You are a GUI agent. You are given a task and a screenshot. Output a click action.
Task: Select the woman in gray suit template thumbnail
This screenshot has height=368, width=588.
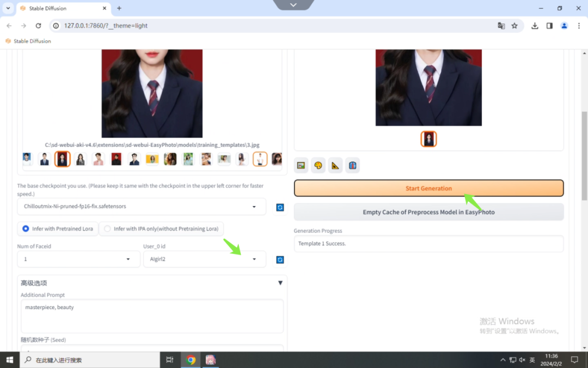point(80,159)
